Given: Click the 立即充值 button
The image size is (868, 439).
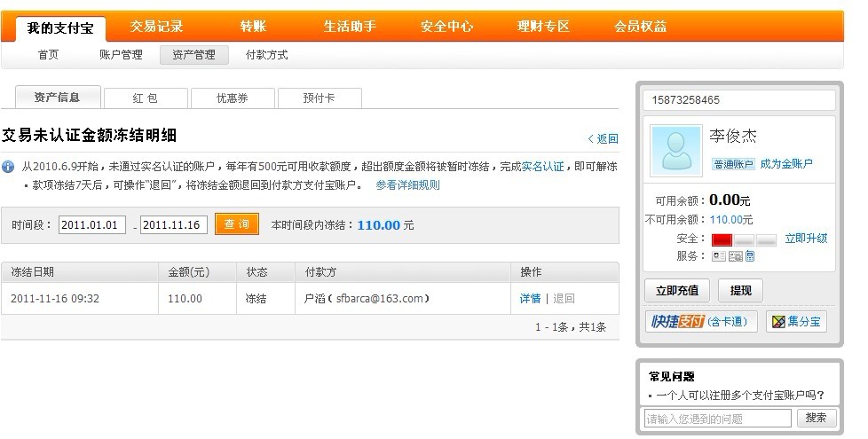Looking at the screenshot, I should click(x=676, y=290).
